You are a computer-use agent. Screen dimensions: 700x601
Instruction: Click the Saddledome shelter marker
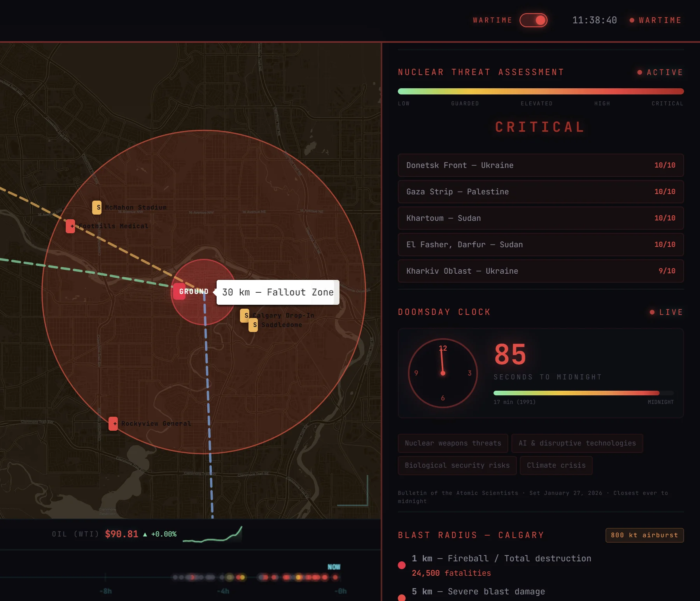tap(253, 324)
